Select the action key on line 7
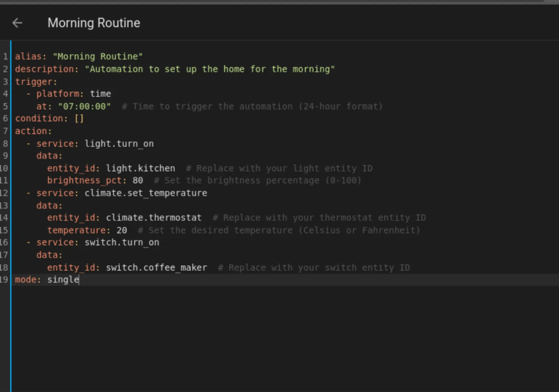This screenshot has height=392, width=559. 33,131
